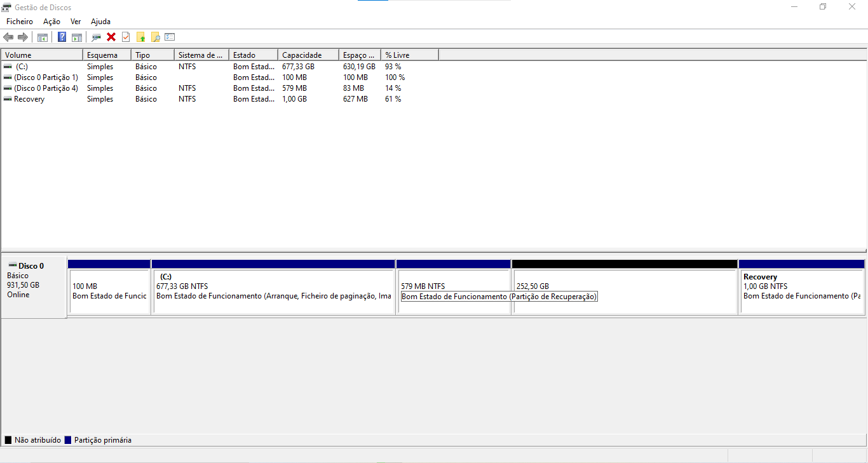Open the Ajuda menu
Viewport: 868px width, 463px height.
100,22
